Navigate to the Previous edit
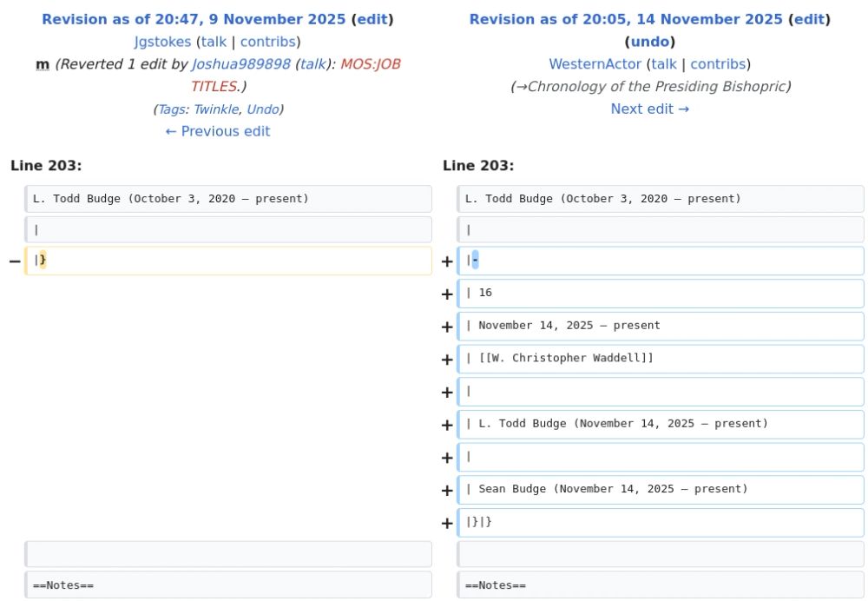 [x=217, y=130]
